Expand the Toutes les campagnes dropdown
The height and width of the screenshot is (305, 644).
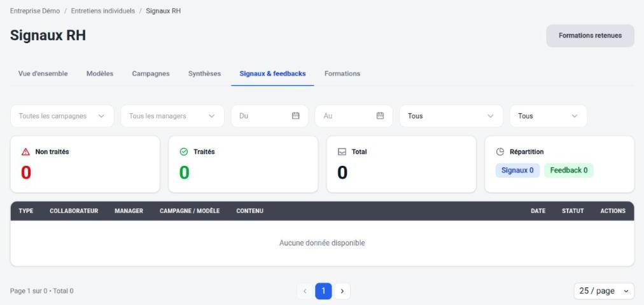(62, 116)
